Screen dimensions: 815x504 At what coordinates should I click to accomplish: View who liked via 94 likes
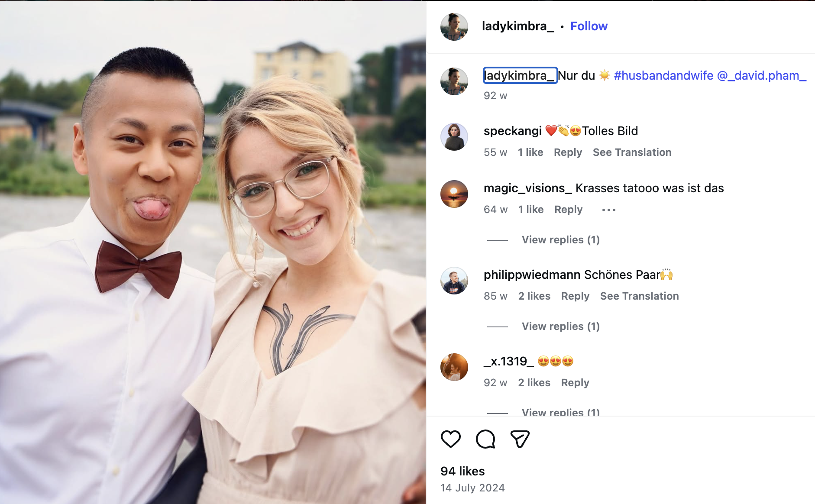point(462,471)
